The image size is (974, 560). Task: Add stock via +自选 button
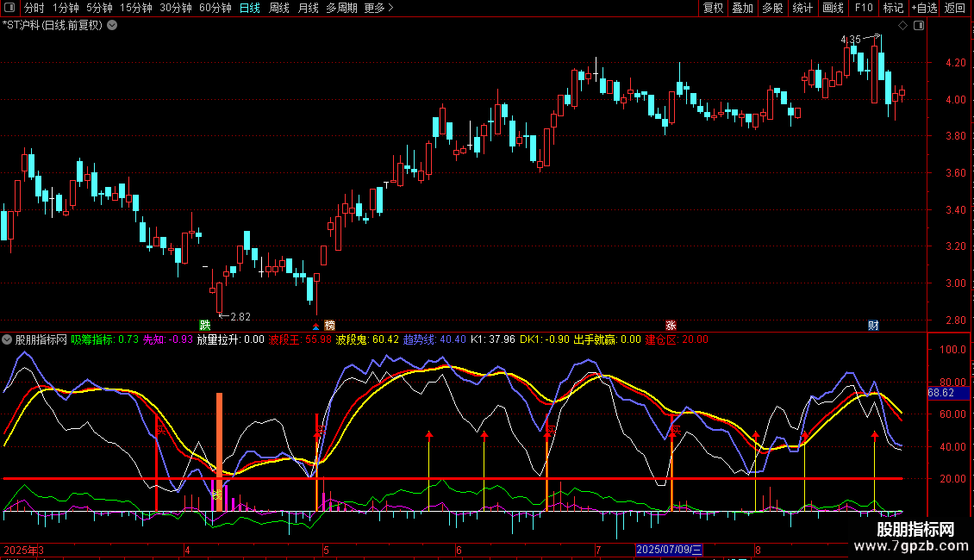point(924,8)
